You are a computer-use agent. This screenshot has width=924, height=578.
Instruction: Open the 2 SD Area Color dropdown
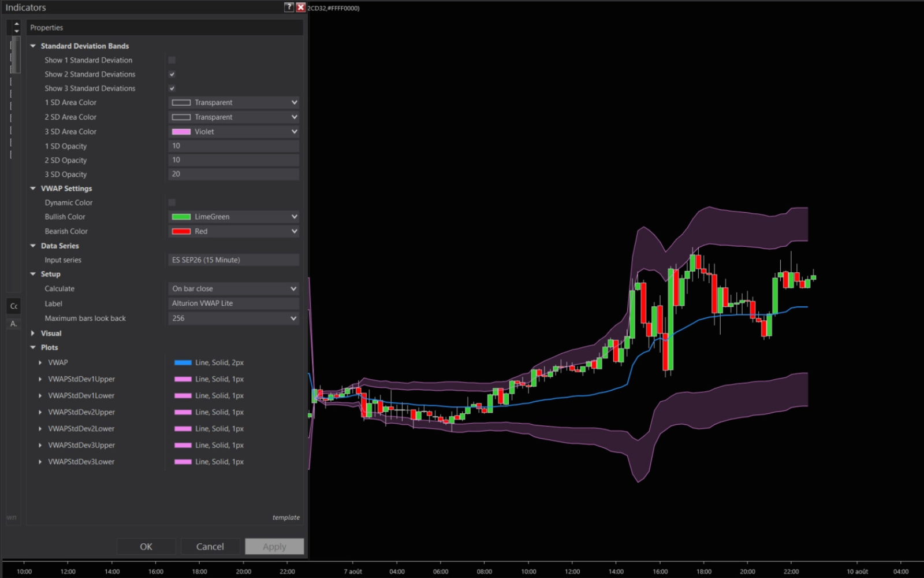pyautogui.click(x=234, y=117)
